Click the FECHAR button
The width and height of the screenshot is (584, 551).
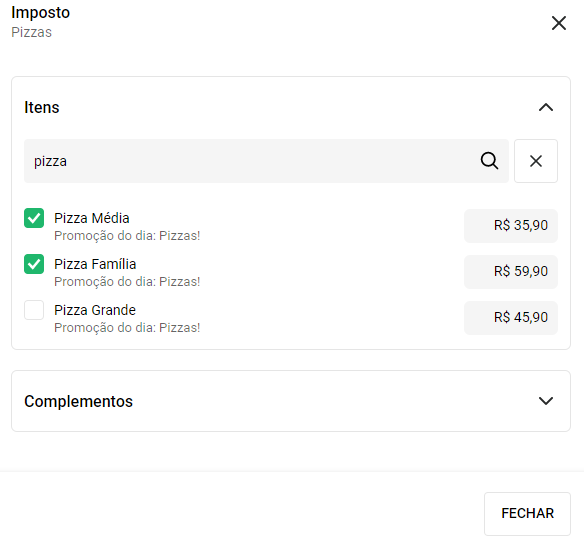coord(527,513)
